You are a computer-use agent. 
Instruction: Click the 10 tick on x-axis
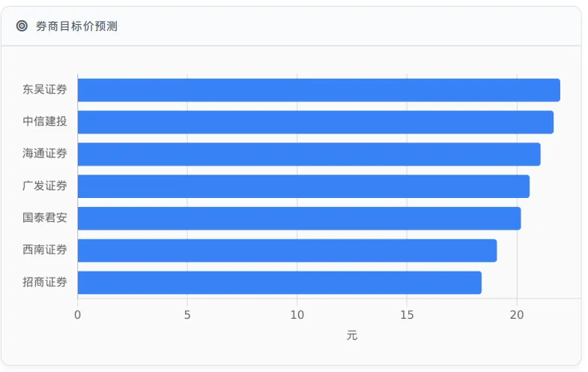(297, 315)
